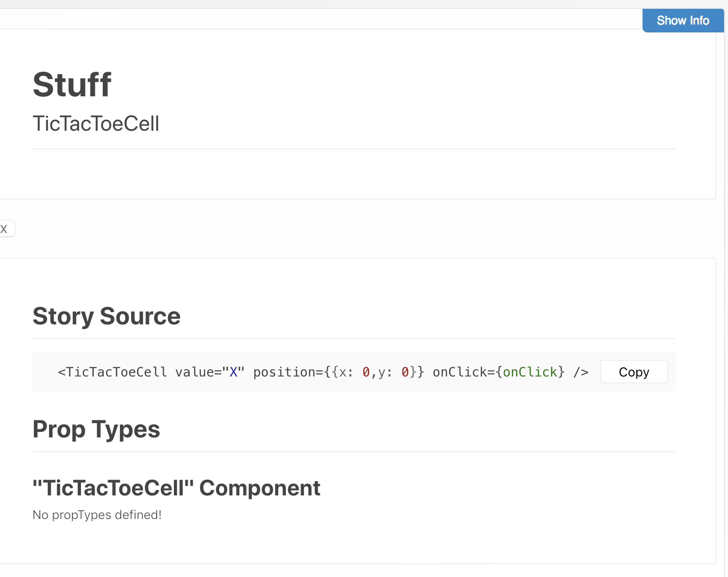The width and height of the screenshot is (728, 577).
Task: Copy the story source code
Action: click(634, 372)
